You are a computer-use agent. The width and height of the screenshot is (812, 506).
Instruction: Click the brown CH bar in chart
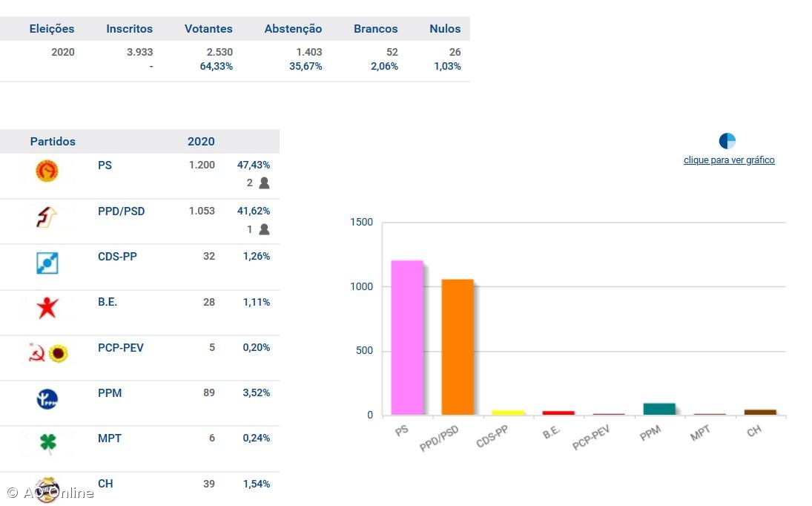click(760, 412)
